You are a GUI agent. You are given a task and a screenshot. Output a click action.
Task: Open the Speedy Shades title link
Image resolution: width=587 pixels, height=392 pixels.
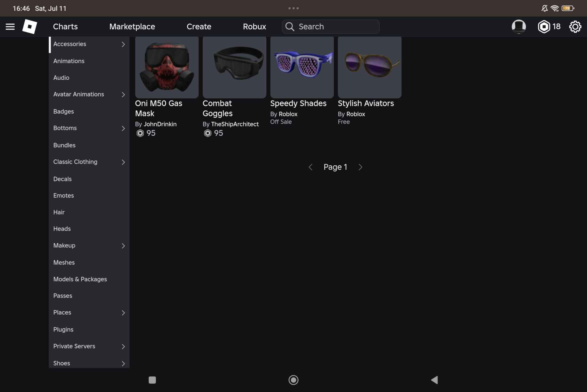click(298, 103)
